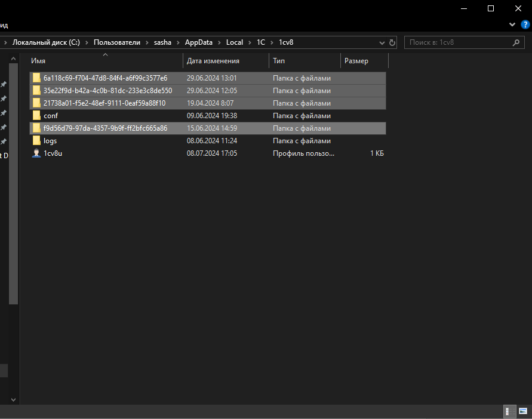This screenshot has height=419, width=532.
Task: Click type Профиль пользо... cell
Action: (x=303, y=153)
